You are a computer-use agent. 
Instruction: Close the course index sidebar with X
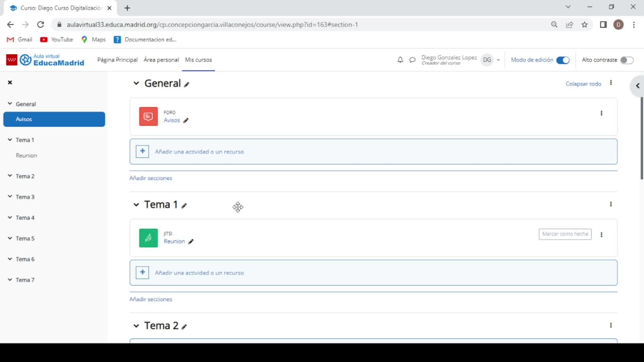coord(10,82)
